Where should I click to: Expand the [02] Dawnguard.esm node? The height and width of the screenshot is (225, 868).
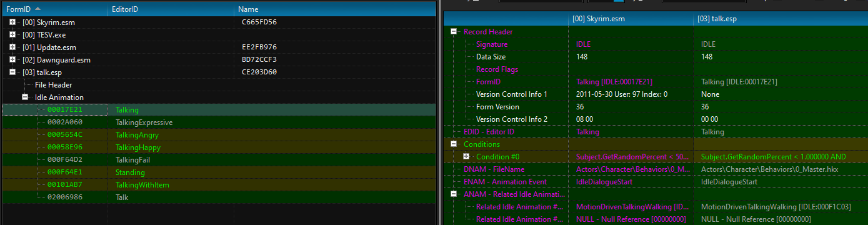tap(12, 59)
